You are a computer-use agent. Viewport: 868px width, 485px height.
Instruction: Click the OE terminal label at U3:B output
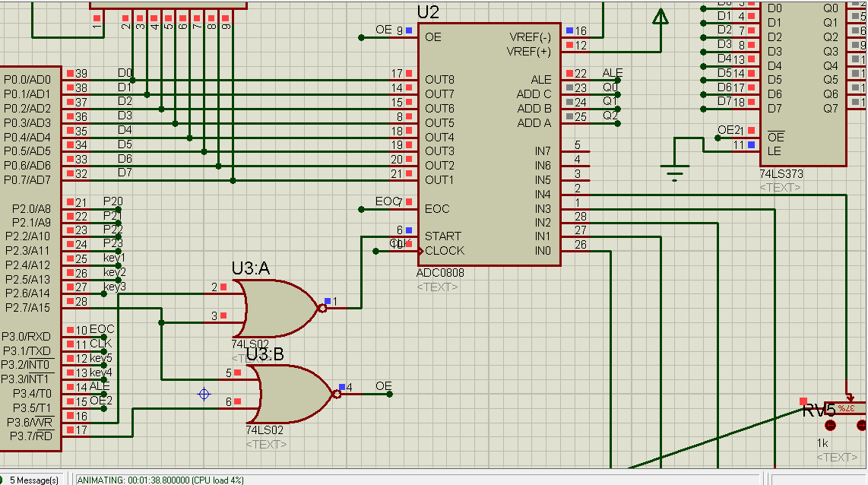click(384, 386)
